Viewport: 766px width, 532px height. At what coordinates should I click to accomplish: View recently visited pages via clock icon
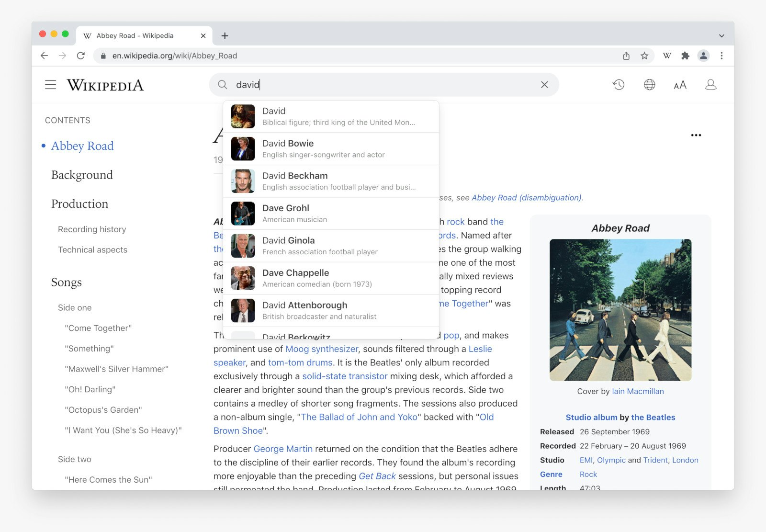click(618, 84)
